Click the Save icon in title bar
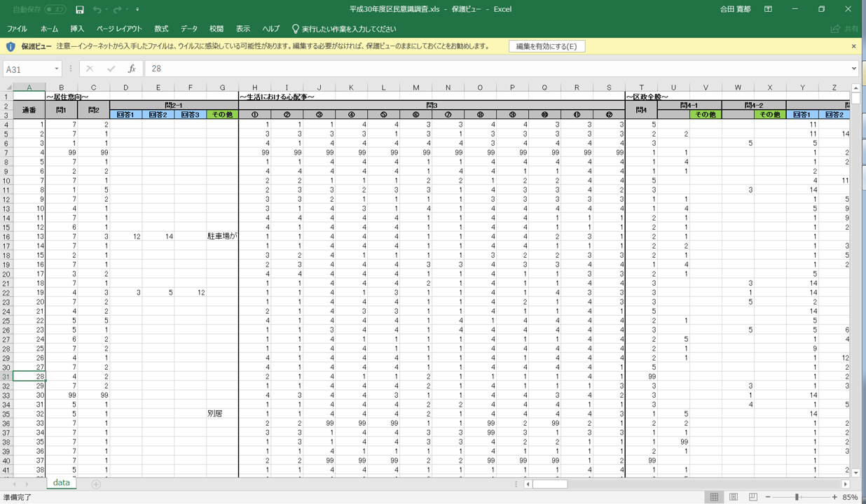Viewport: 866px width, 504px height. point(80,9)
